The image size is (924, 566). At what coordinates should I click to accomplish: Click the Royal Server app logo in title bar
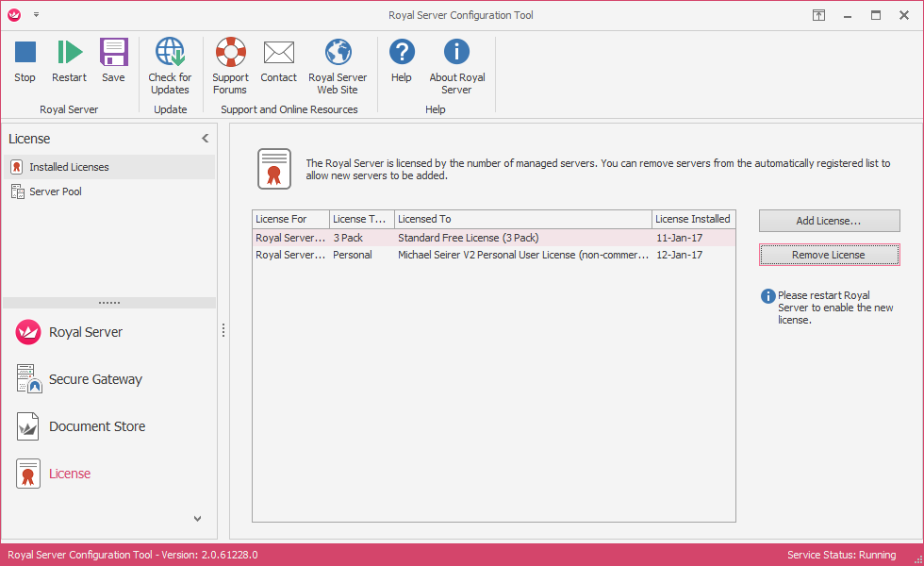click(14, 15)
